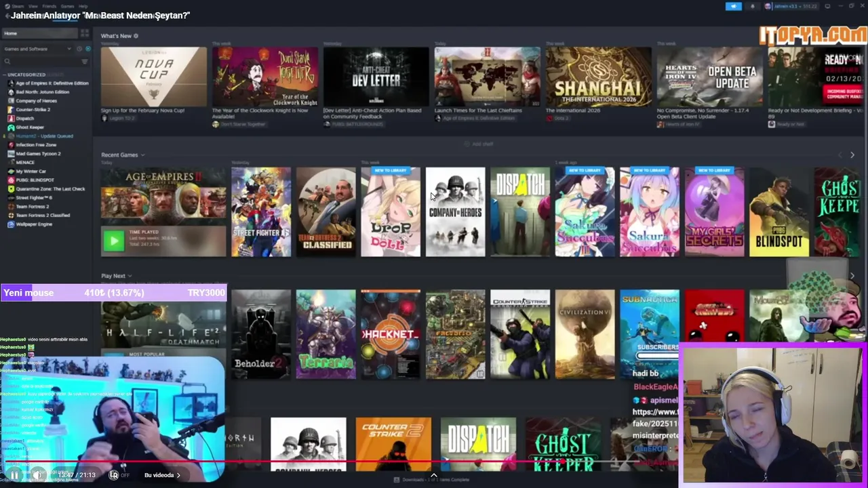Screen dimensions: 868x488
Task: Open advanced filter options icon
Action: (85, 62)
